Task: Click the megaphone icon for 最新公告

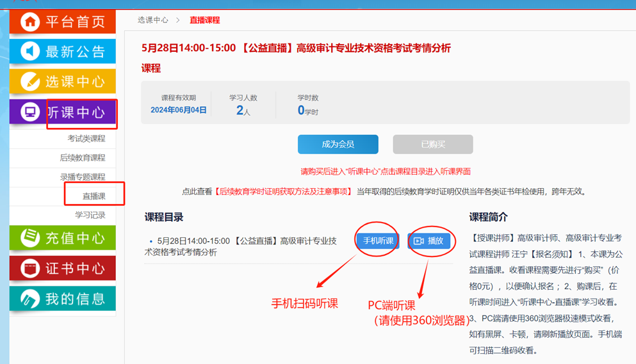Action: [30, 51]
